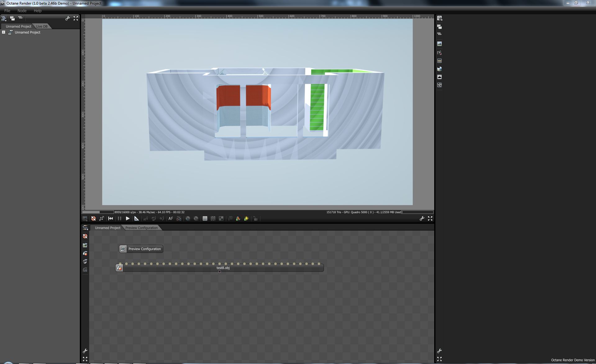Fit render to viewport size
The image size is (596, 364).
(101, 219)
